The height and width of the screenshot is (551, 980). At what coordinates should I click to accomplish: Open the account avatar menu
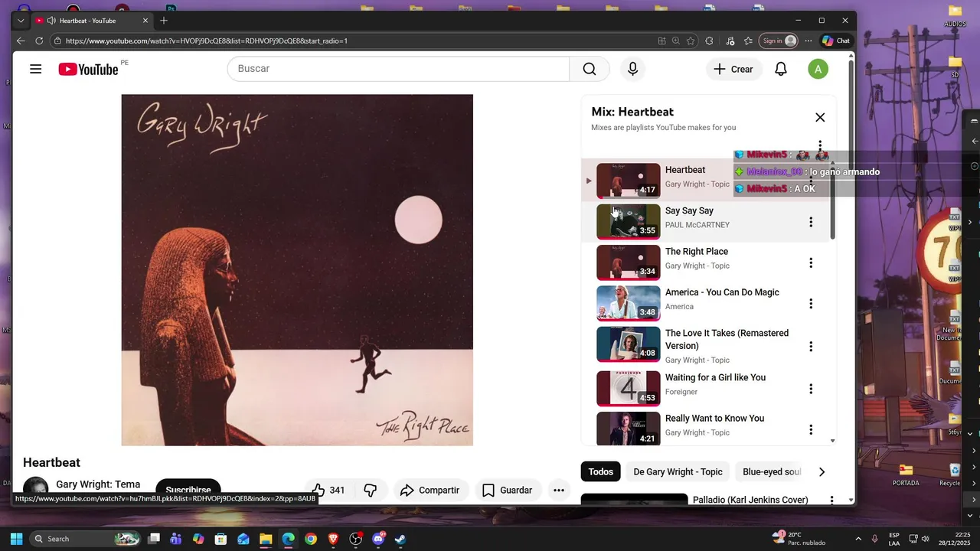coord(818,69)
